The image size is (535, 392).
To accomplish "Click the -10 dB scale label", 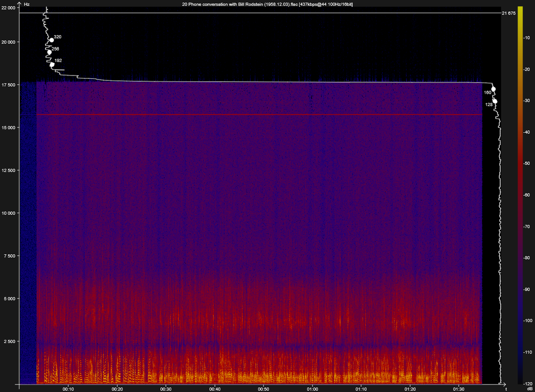I will click(527, 38).
